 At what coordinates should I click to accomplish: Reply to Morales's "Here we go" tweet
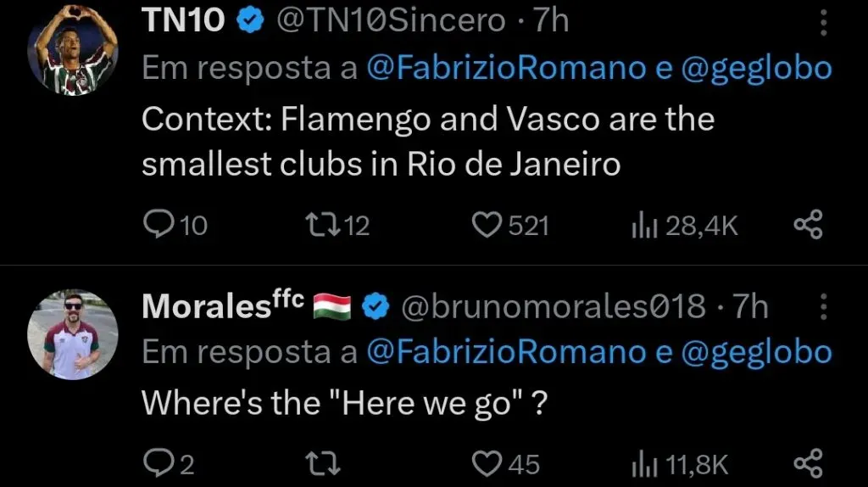tap(159, 464)
